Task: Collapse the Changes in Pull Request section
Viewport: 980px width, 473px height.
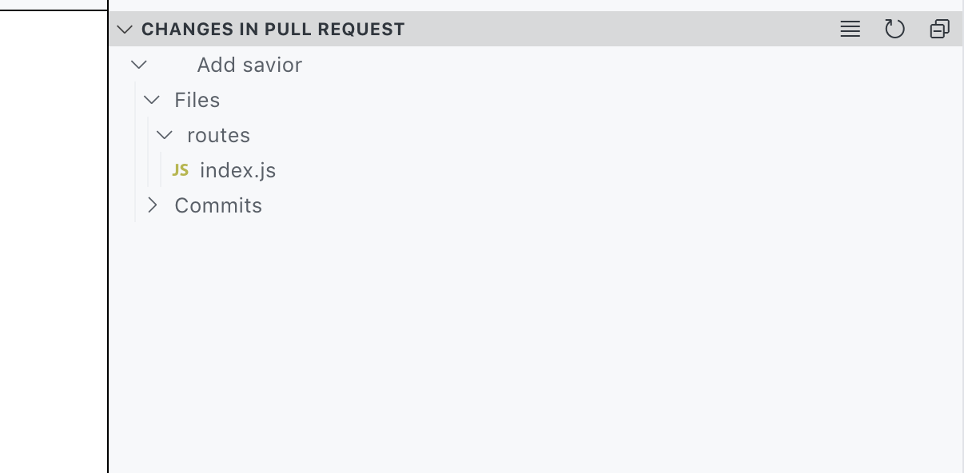Action: pyautogui.click(x=125, y=29)
